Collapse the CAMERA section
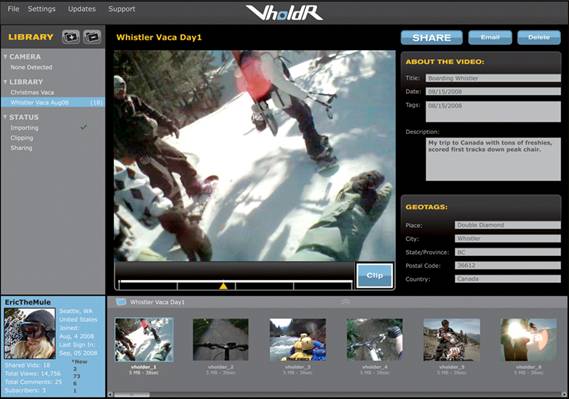This screenshot has height=399, width=569. 5,57
